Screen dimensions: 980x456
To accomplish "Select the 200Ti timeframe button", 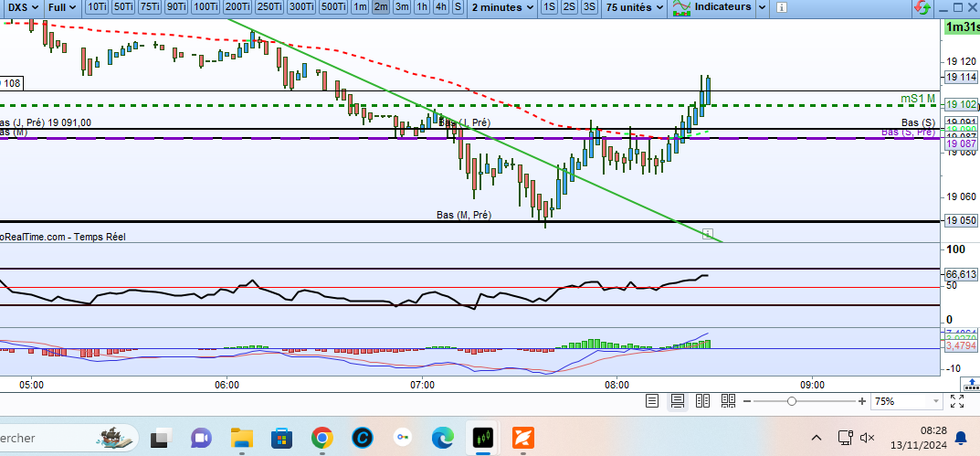I will [237, 7].
